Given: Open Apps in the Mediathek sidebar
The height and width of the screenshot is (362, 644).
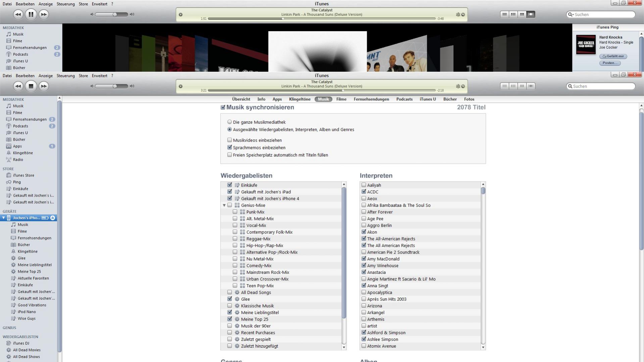Looking at the screenshot, I should point(17,146).
